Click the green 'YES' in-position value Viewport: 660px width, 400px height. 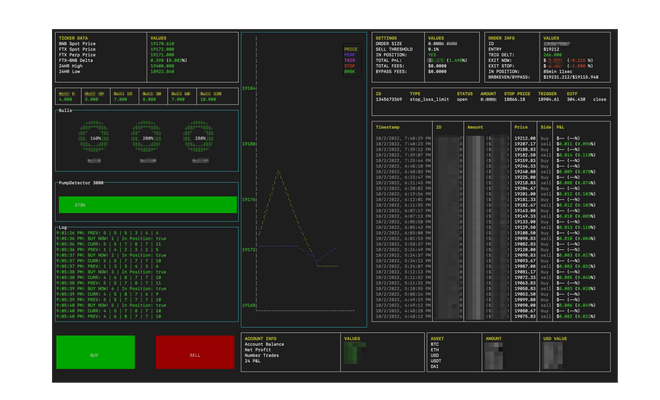(432, 55)
